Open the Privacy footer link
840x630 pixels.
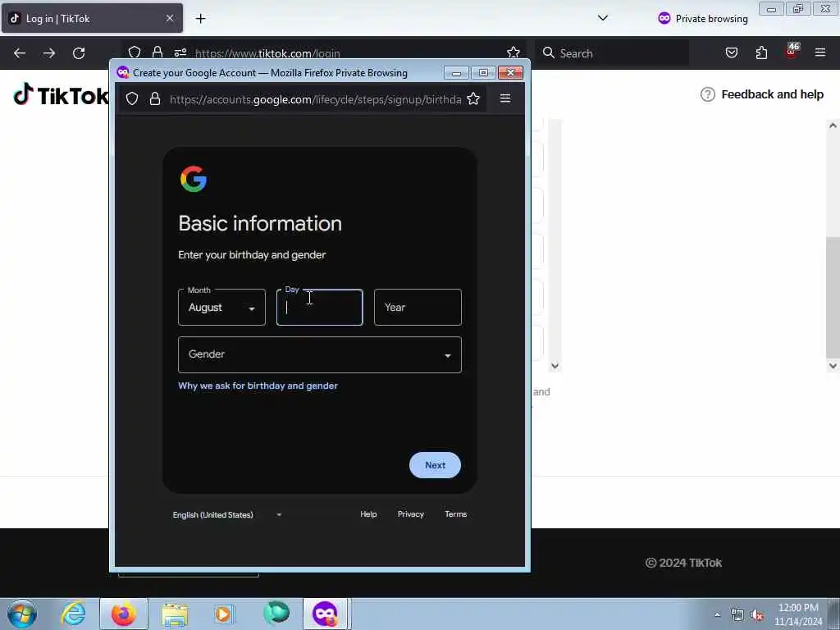[410, 514]
